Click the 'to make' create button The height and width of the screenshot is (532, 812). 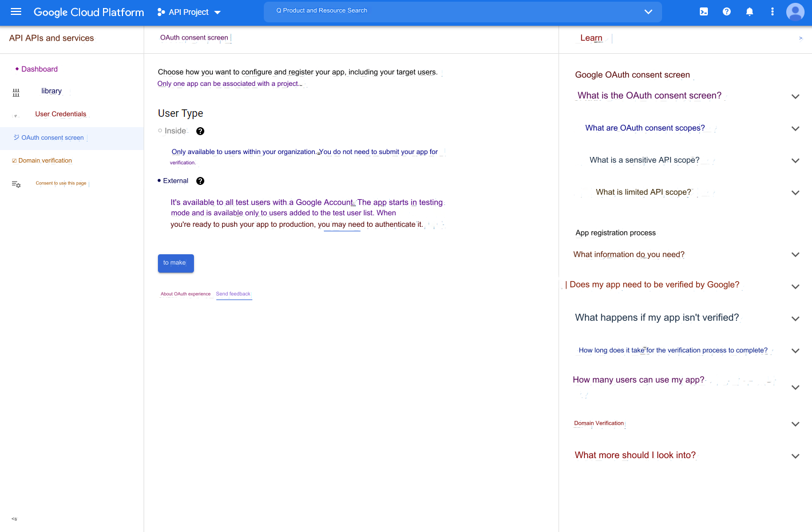(176, 263)
